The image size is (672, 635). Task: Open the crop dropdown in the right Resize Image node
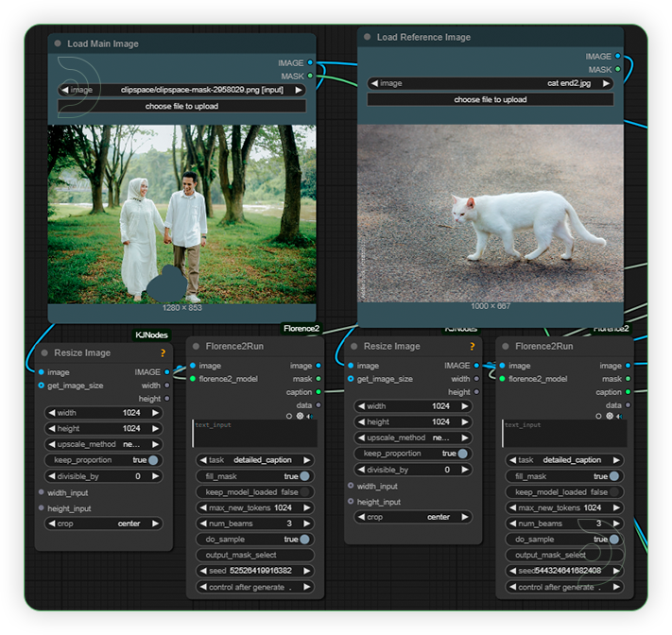pyautogui.click(x=411, y=517)
